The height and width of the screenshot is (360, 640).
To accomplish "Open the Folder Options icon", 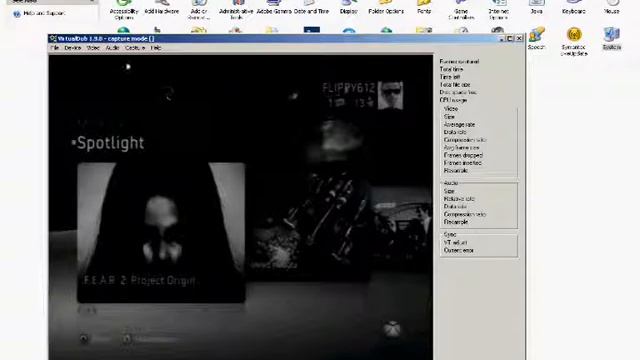I will coord(386,7).
